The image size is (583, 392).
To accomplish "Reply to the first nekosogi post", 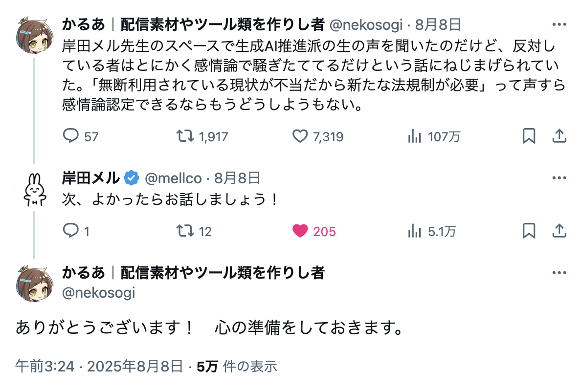I will point(71,136).
